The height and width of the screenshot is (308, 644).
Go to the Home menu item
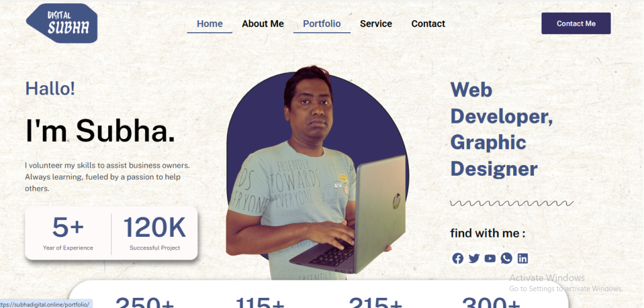point(209,24)
